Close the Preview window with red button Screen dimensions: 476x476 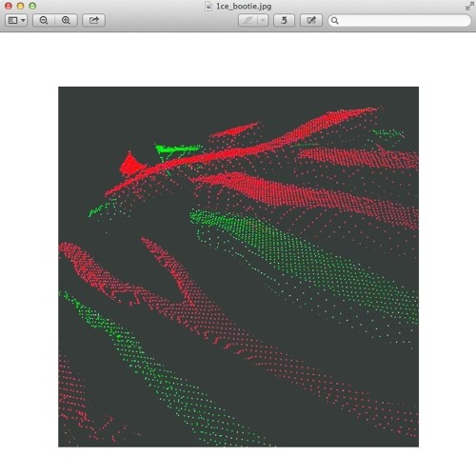pos(9,6)
